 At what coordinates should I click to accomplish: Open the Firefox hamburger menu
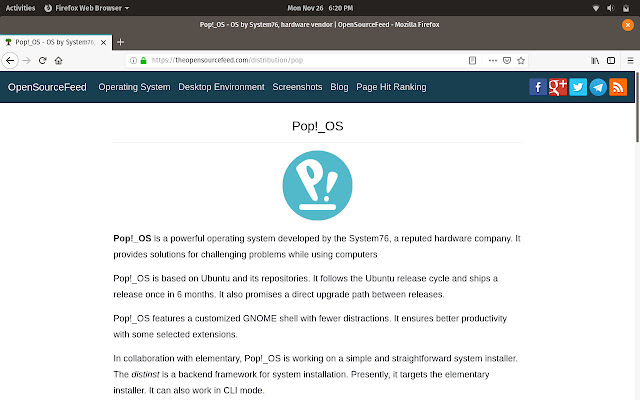point(630,60)
